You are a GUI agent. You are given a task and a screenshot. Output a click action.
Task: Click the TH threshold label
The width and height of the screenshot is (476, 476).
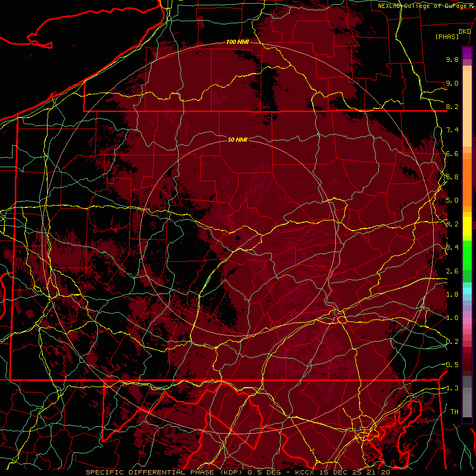pyautogui.click(x=454, y=412)
